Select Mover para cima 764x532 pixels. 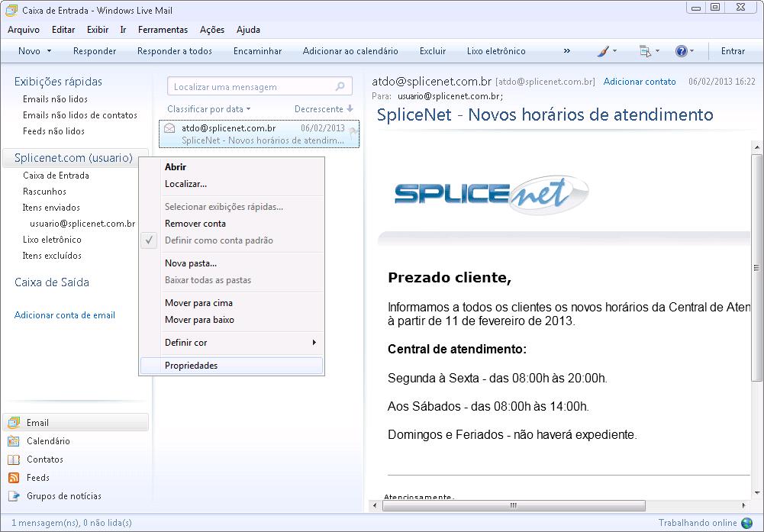coord(232,303)
